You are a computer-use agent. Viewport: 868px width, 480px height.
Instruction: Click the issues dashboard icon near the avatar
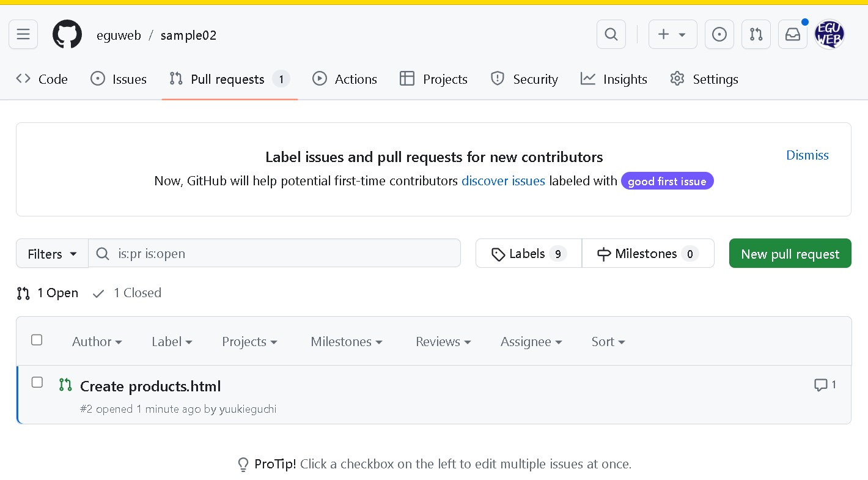point(719,34)
